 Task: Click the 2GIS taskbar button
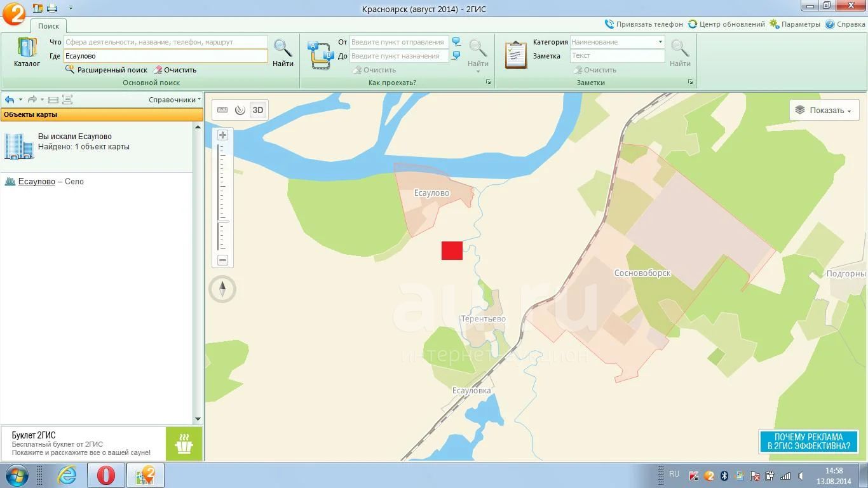coord(146,475)
